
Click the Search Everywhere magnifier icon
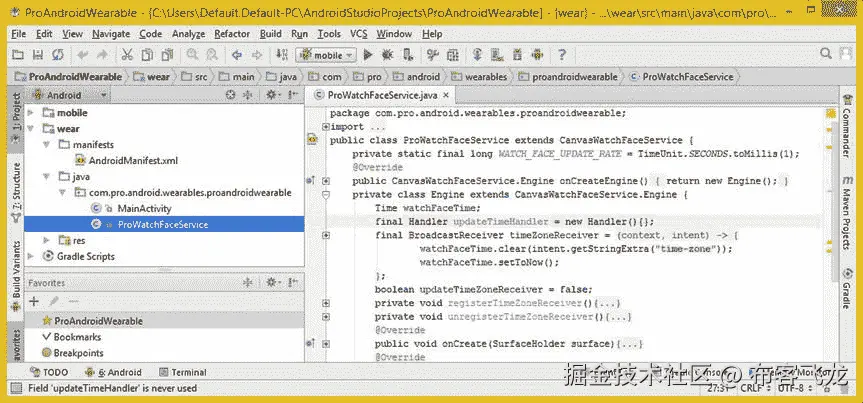pyautogui.click(x=826, y=53)
